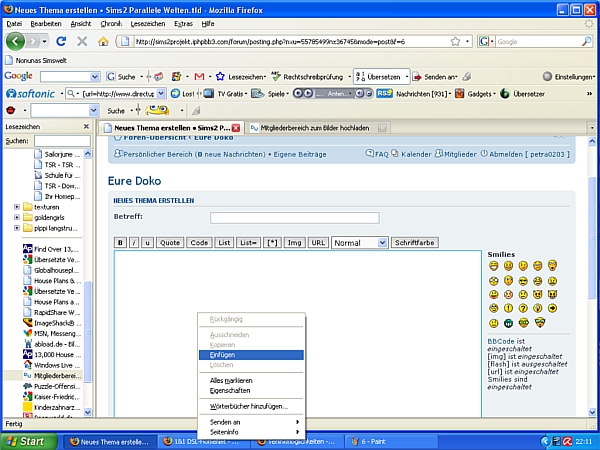Click in the Betreff subject field
This screenshot has width=600, height=450.
coord(294,217)
